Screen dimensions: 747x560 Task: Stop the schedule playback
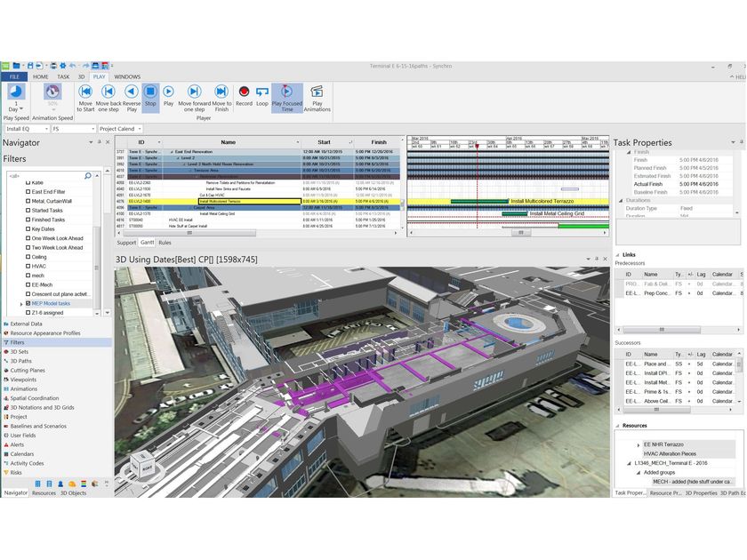click(x=150, y=98)
